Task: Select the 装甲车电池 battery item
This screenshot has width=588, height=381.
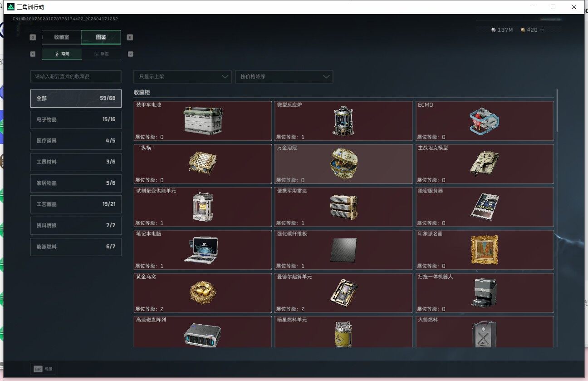Action: pyautogui.click(x=202, y=121)
